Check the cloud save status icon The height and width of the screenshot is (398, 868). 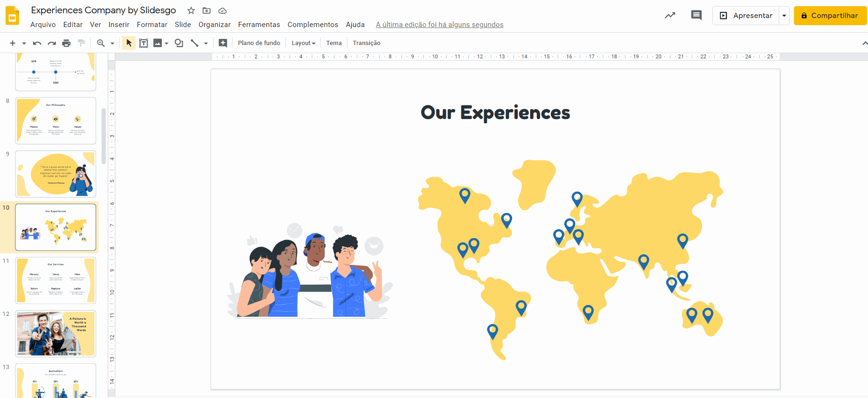(x=222, y=10)
